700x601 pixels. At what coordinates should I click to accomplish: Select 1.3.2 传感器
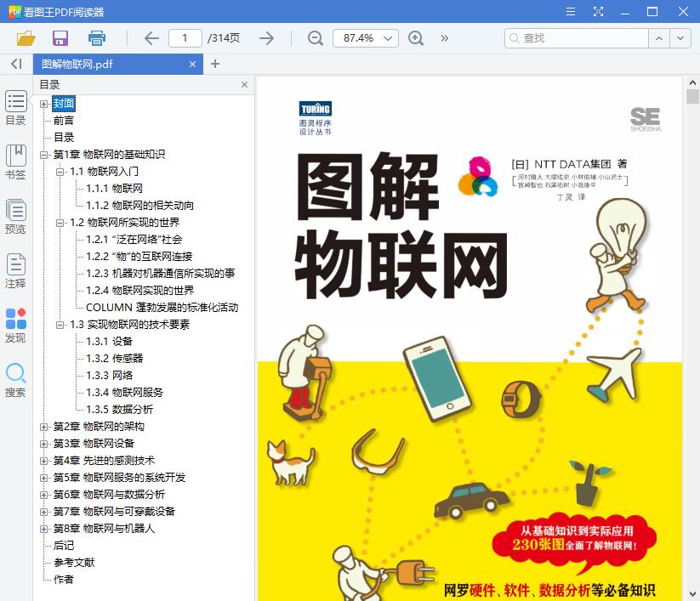[115, 358]
